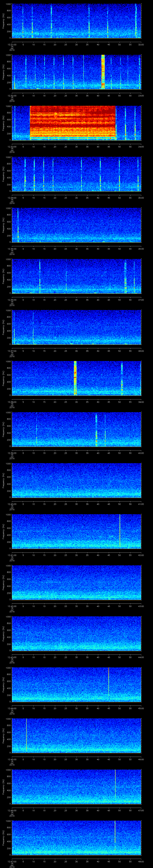Select red burst near 42 s in 12:32:00 spectrogram
The height and width of the screenshot is (868, 153).
(x=103, y=72)
